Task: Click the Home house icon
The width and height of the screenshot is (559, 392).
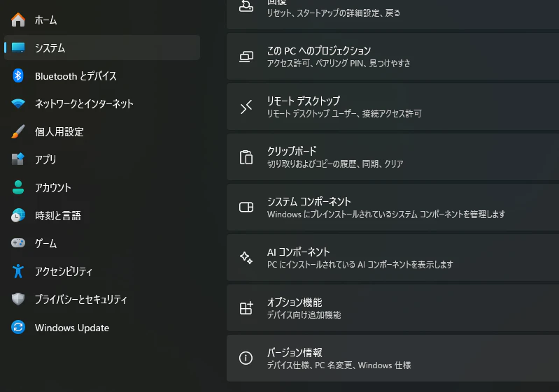Action: click(17, 20)
